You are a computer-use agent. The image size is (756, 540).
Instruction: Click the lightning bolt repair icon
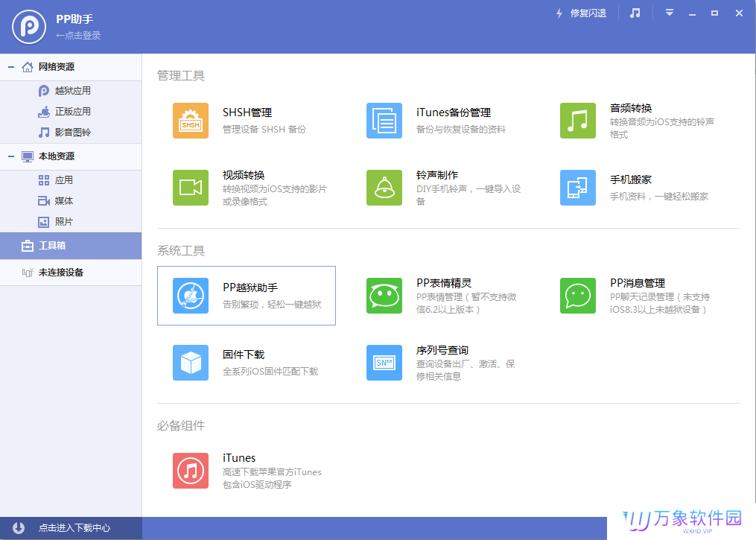point(559,13)
